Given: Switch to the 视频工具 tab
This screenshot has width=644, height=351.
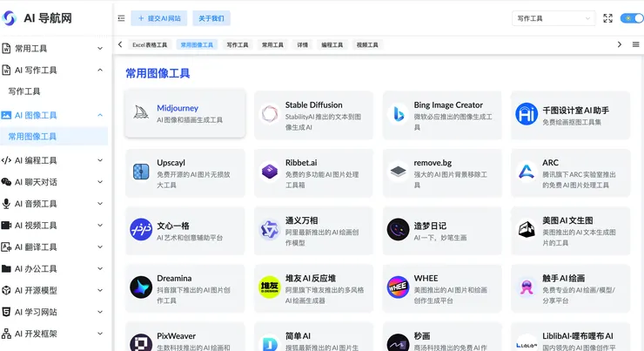Looking at the screenshot, I should pos(367,44).
